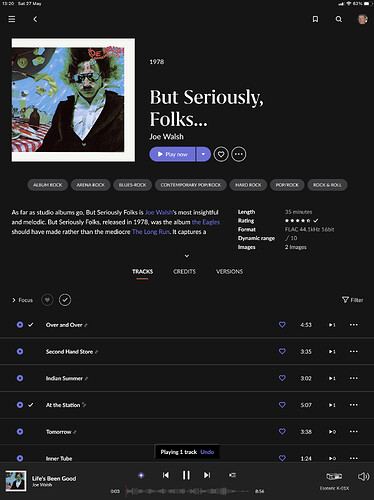This screenshot has width=374, height=500.
Task: Open the hamburger navigation menu
Action: coord(12,19)
